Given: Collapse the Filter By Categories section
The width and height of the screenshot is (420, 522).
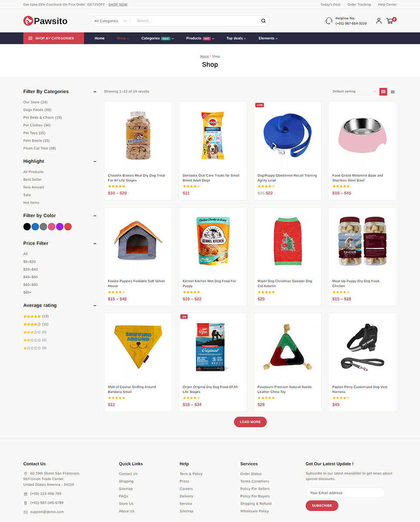Looking at the screenshot, I should coord(95,92).
